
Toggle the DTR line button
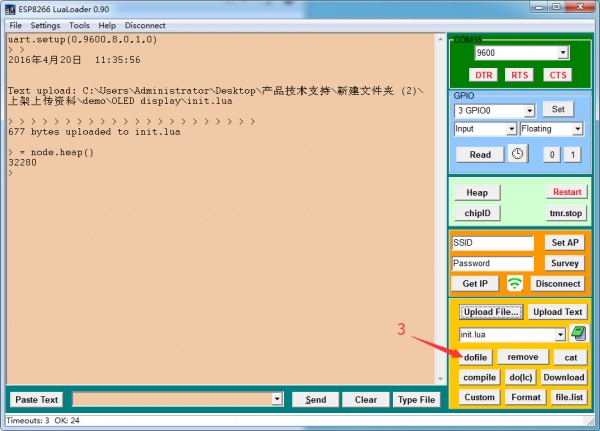[x=484, y=75]
